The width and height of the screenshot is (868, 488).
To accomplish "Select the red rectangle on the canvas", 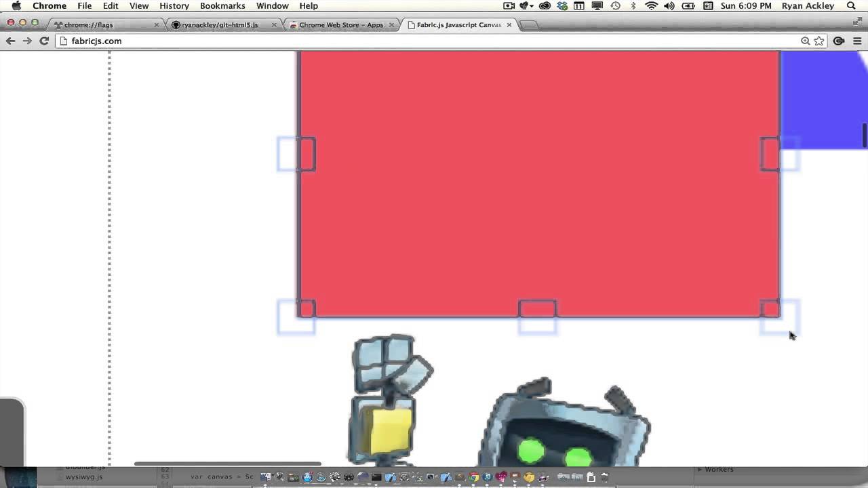I will (539, 183).
